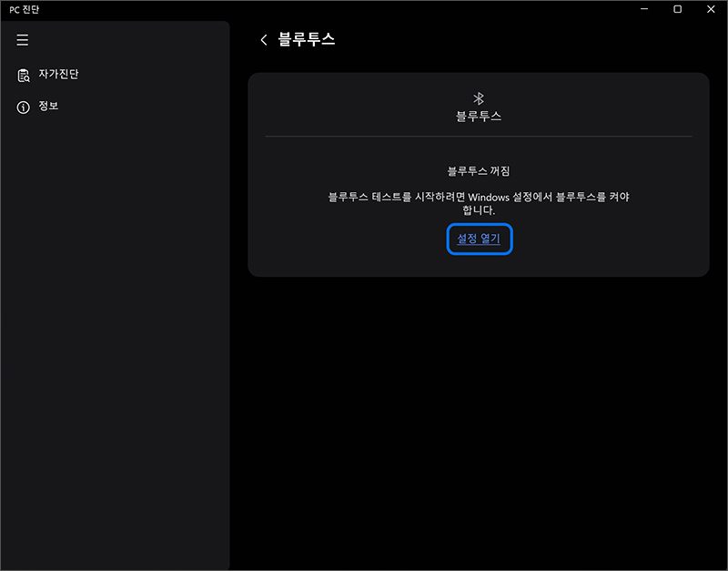Click the highlighted 설정 열기 button
This screenshot has height=571, width=728.
pyautogui.click(x=479, y=240)
